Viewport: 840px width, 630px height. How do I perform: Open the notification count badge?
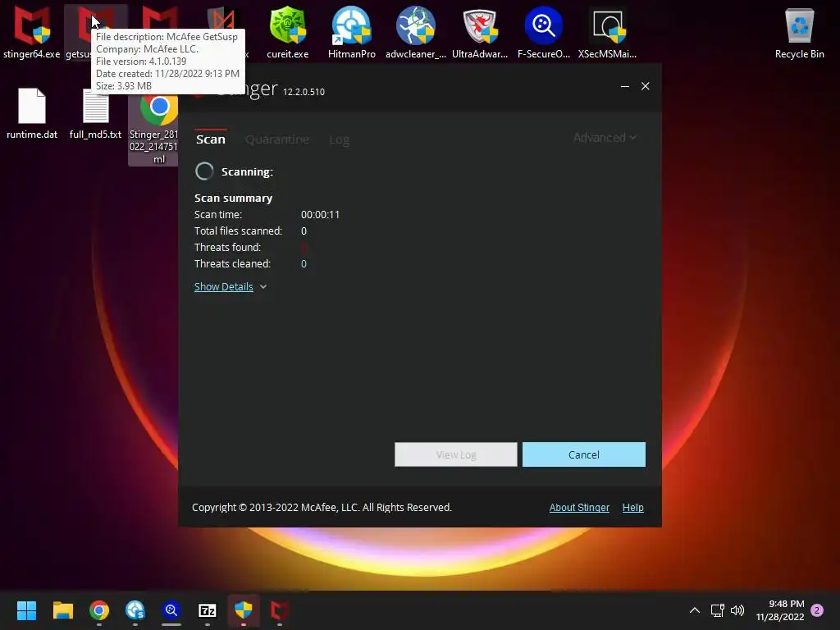tap(817, 610)
